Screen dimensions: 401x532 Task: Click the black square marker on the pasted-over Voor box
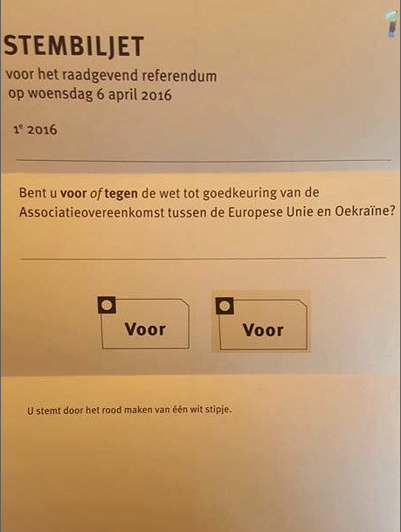pos(225,306)
